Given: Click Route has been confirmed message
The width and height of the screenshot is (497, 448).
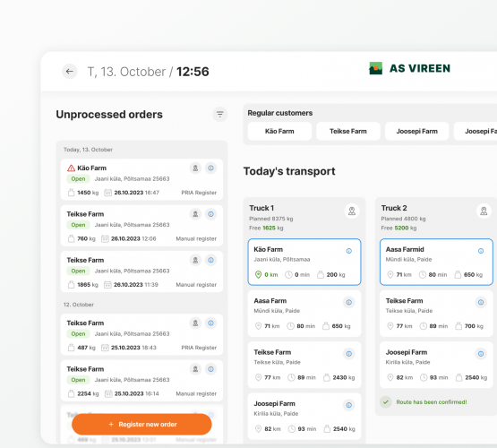Looking at the screenshot, I should click(x=432, y=402).
